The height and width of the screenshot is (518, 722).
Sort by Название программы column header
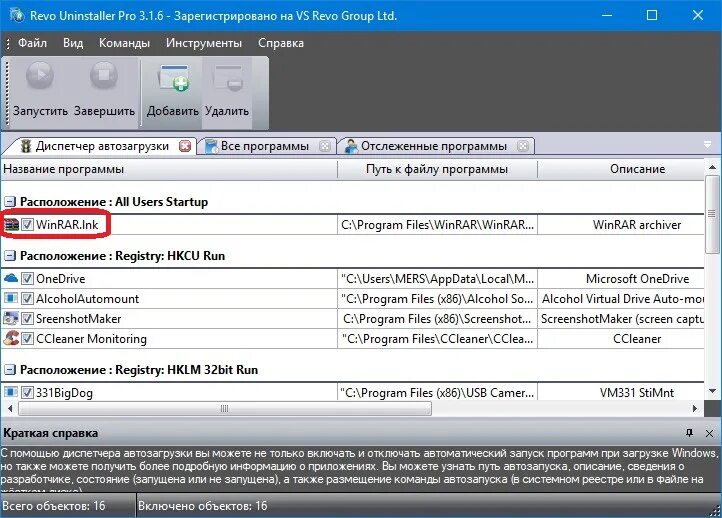pos(169,169)
